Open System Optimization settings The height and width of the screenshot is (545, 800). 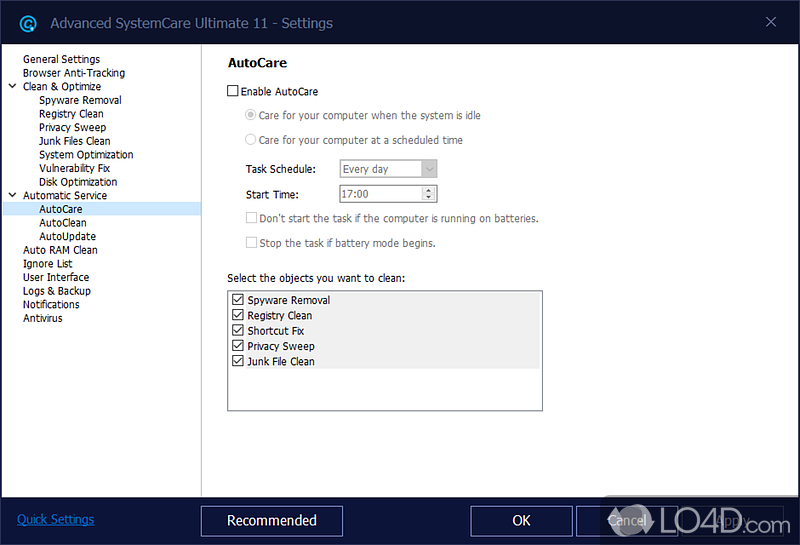tap(86, 155)
